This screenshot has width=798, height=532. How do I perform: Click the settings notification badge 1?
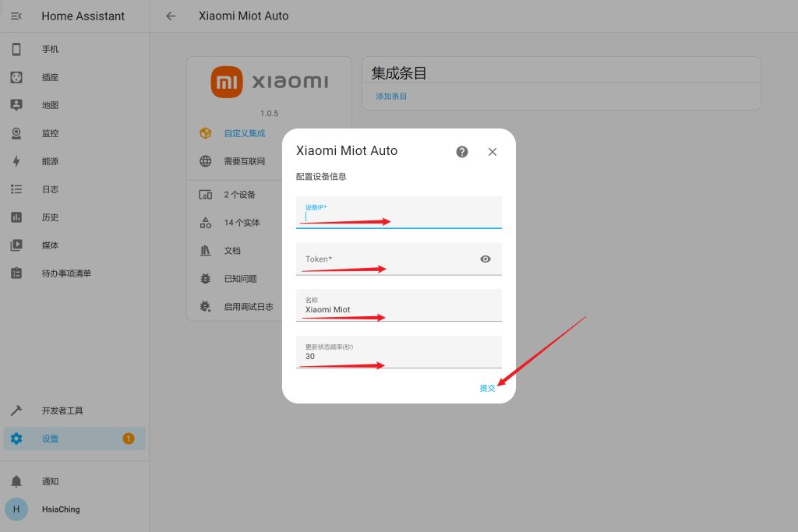pos(129,439)
